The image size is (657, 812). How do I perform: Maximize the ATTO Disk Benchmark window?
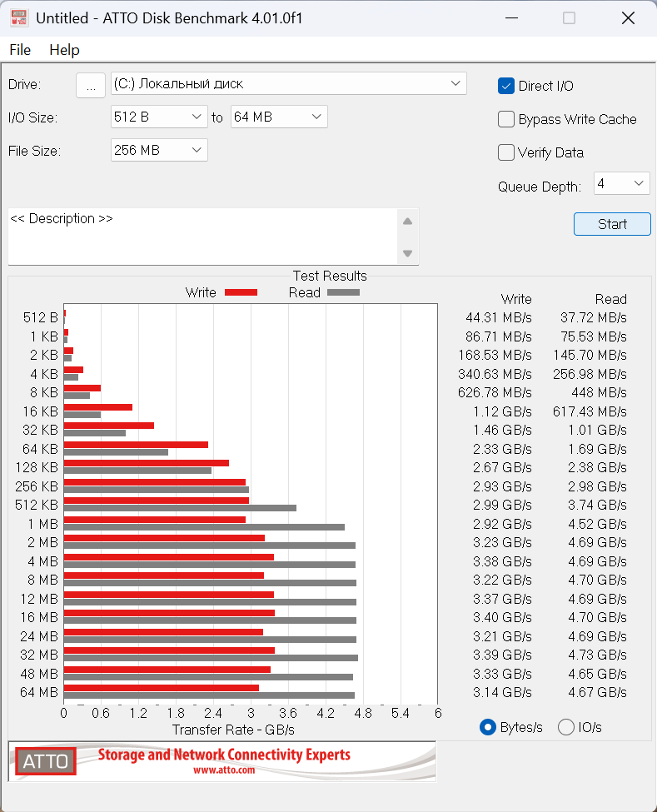[569, 18]
